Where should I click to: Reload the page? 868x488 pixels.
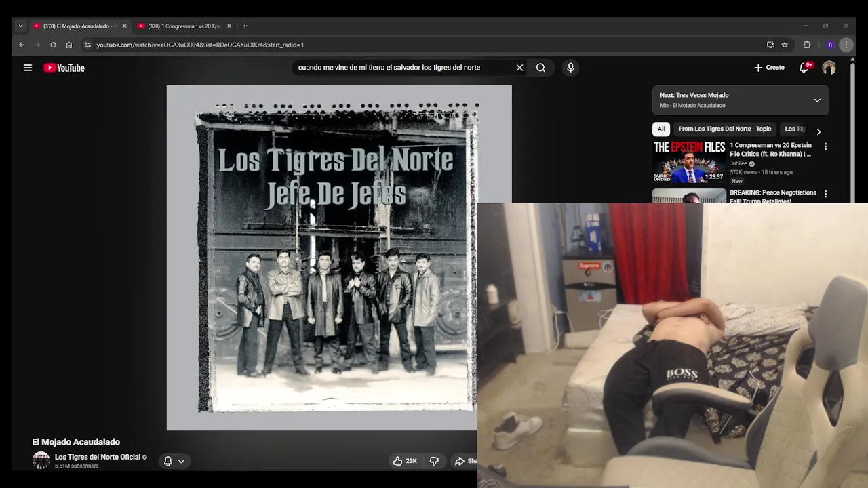(53, 45)
